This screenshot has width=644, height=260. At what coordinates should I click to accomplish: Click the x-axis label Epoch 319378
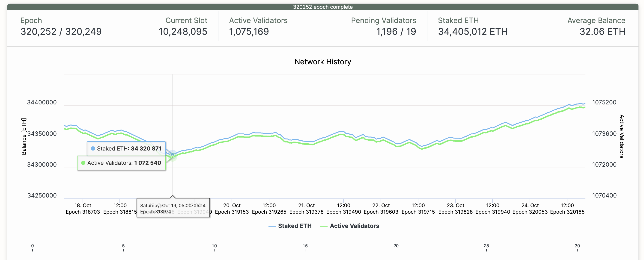(x=306, y=212)
